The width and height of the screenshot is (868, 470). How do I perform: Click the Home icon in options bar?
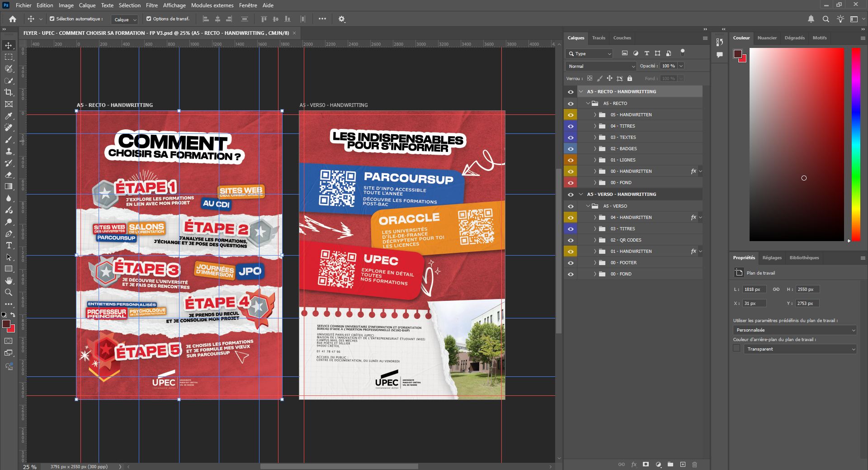(13, 19)
